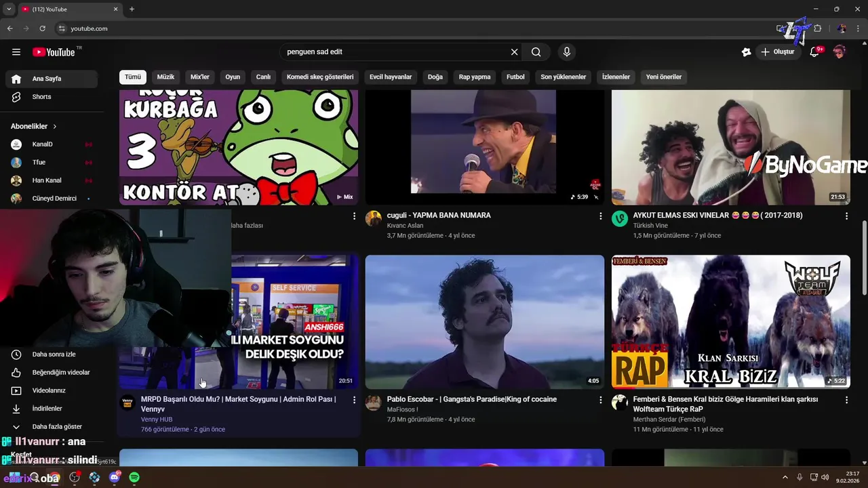Open options for AYKUT ELMAS ESKI VINELAR video

click(846, 216)
